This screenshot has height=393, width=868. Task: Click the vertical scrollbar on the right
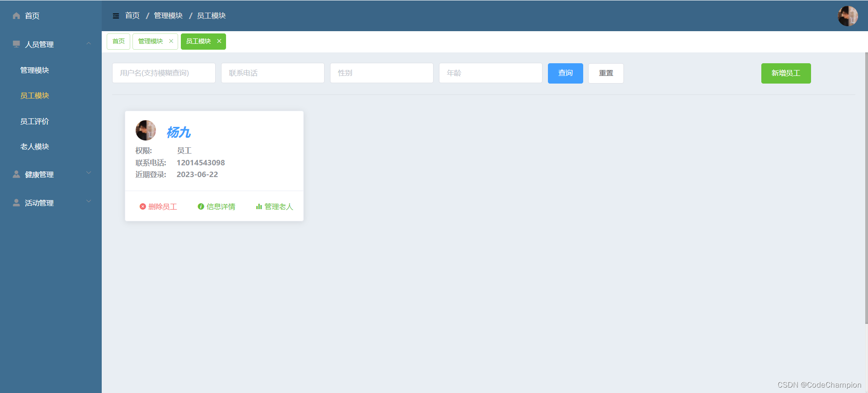pyautogui.click(x=866, y=188)
